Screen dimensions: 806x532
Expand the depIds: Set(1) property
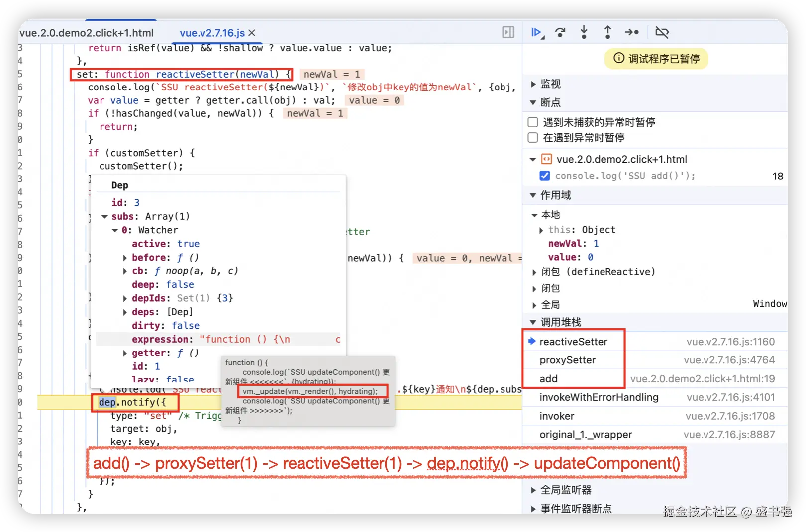coord(125,298)
